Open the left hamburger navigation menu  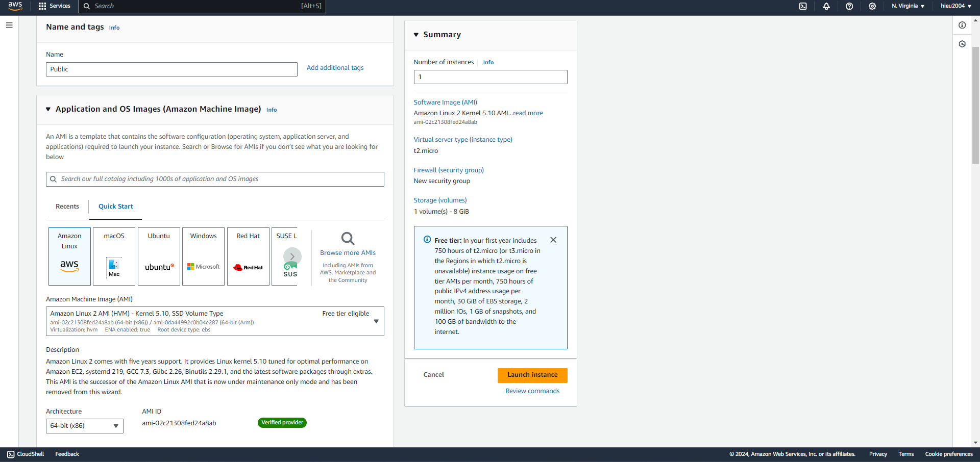[x=9, y=25]
